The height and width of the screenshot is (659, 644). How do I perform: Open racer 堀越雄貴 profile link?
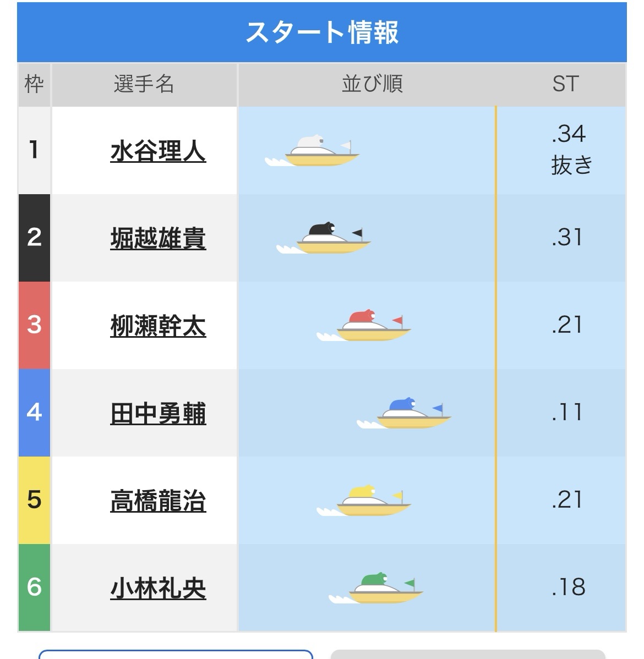(158, 238)
